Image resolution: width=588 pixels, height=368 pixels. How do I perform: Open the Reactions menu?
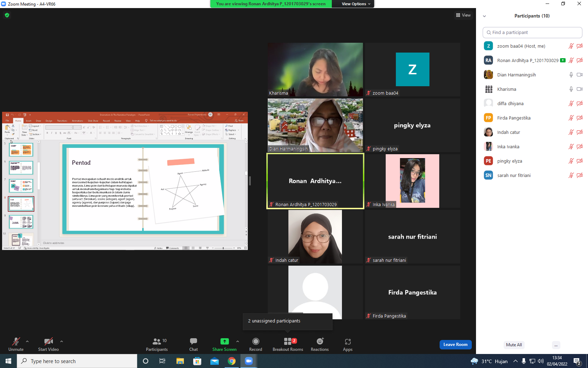[320, 344]
